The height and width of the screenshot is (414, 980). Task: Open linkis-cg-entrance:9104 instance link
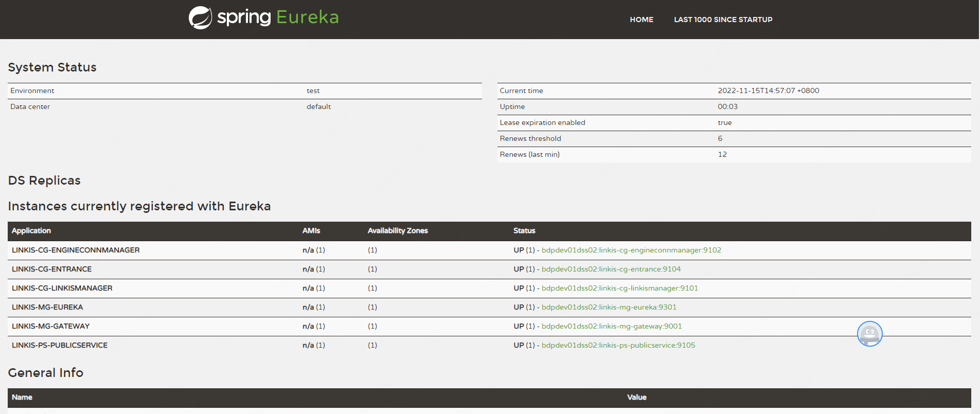click(611, 269)
